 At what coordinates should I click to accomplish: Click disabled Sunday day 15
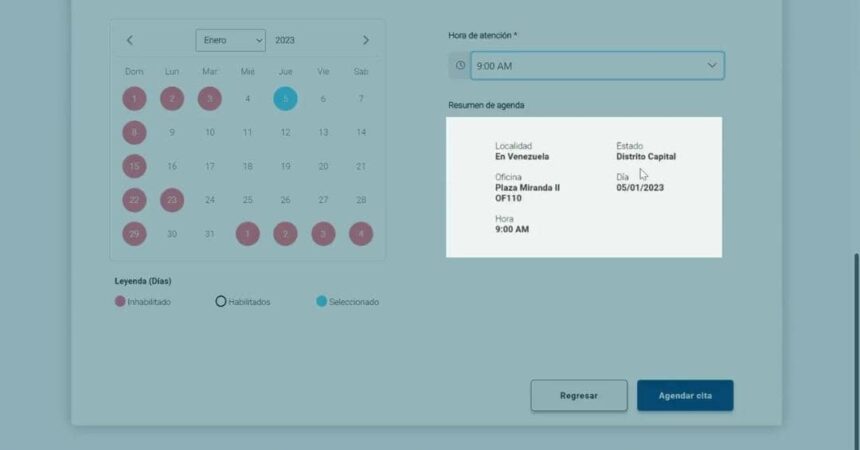pos(134,166)
